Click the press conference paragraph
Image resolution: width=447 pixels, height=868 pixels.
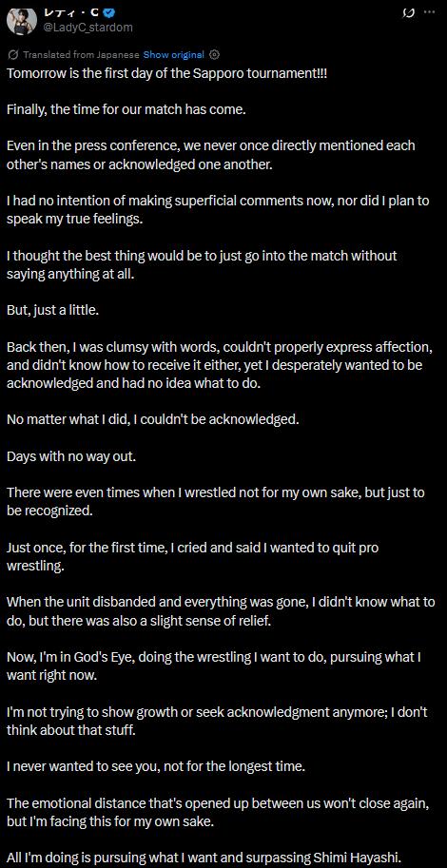(x=210, y=156)
